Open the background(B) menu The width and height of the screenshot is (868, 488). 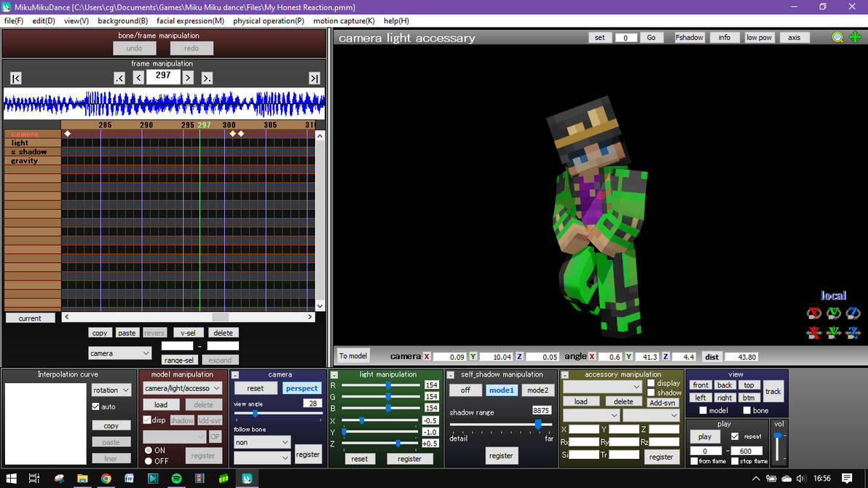click(122, 20)
